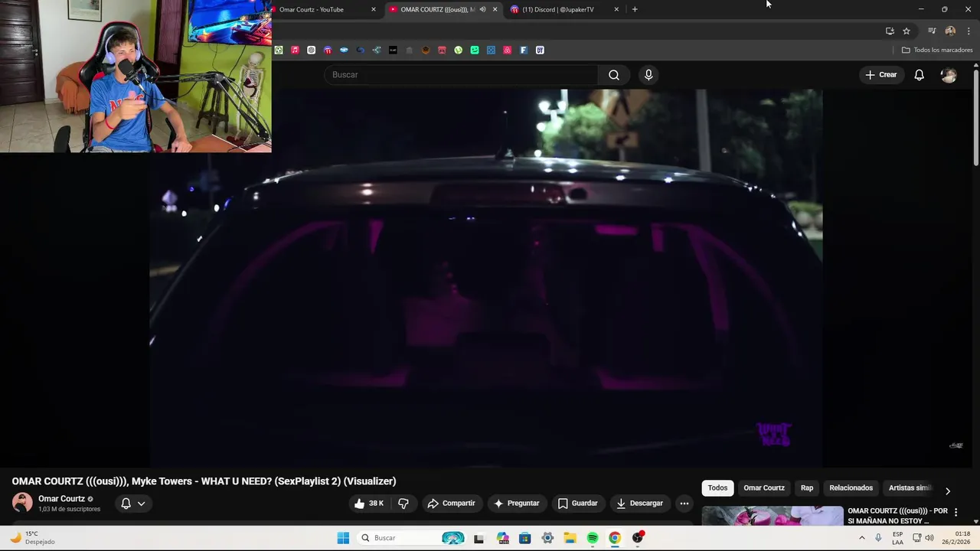
Task: Open File Explorer from taskbar
Action: pos(570,538)
